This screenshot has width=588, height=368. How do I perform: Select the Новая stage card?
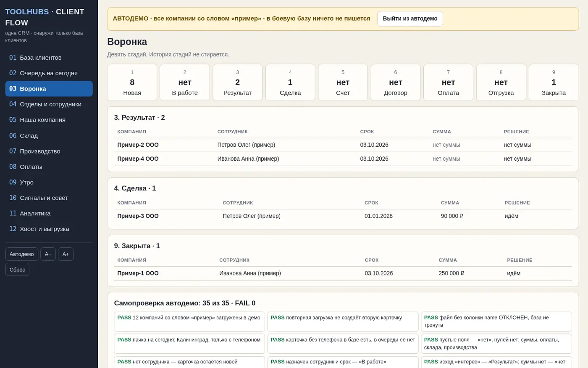132,82
